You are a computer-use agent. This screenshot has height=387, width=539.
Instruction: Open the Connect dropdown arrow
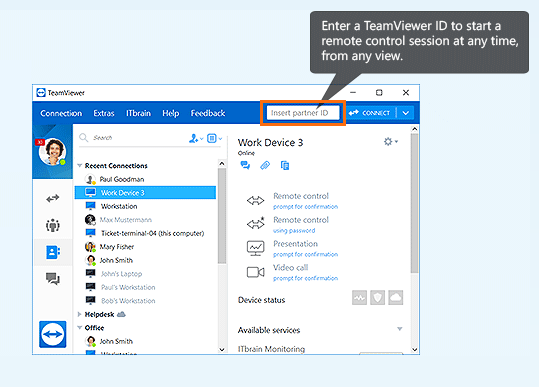(x=406, y=113)
